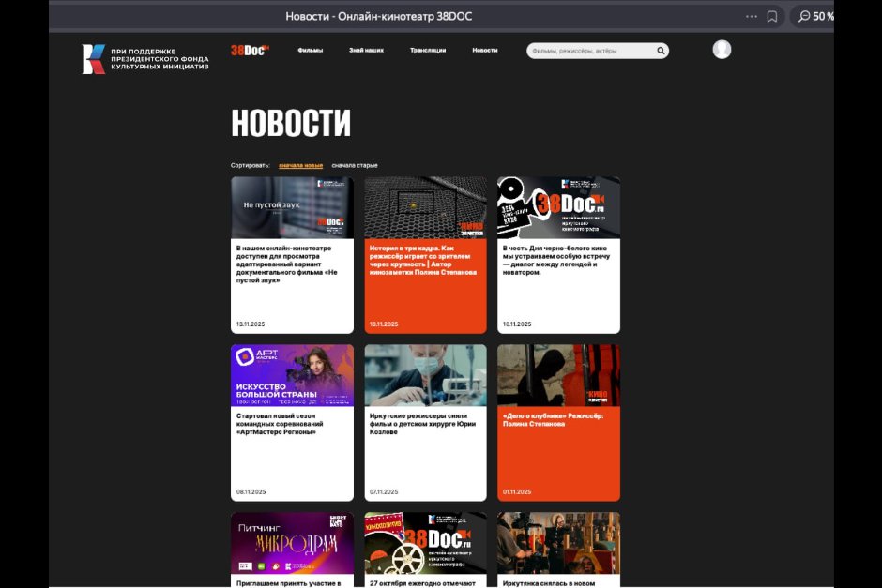This screenshot has width=882, height=588.
Task: Toggle the 'Новости' navigation item active state
Action: pos(485,51)
